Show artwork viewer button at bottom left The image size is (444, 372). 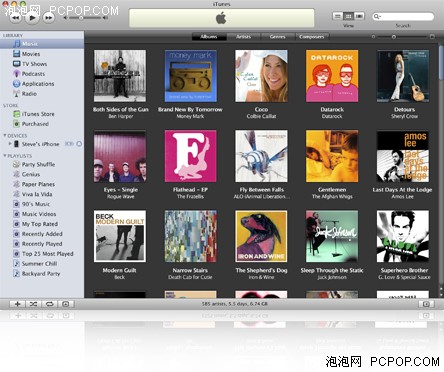(66, 304)
